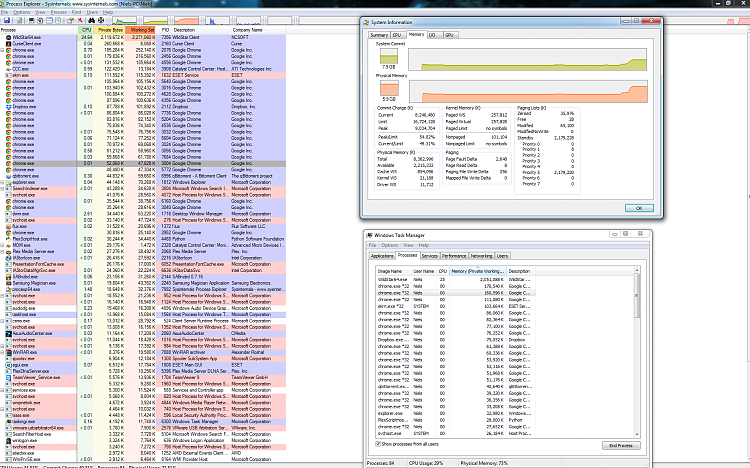
Task: Toggle the Show Lower Pane toolbar icon
Action: (x=49, y=21)
